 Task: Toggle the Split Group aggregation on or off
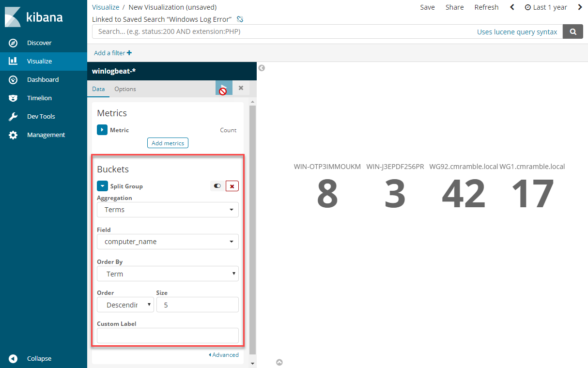[217, 186]
